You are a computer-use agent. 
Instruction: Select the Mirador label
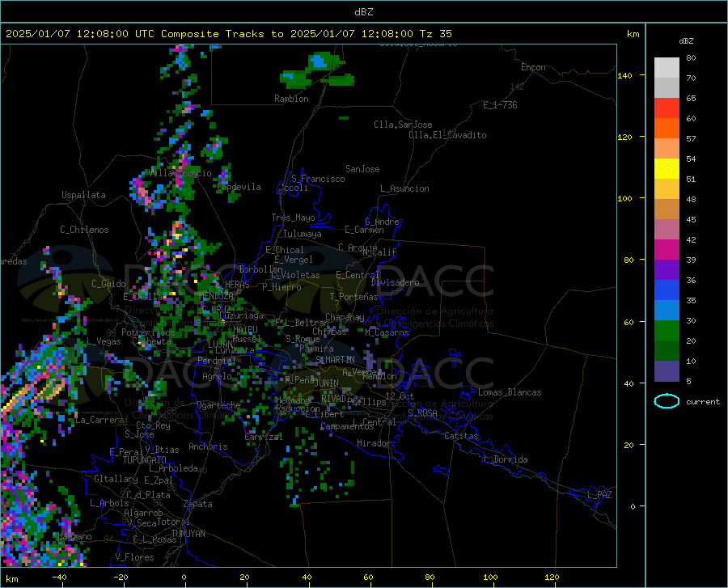pyautogui.click(x=374, y=443)
